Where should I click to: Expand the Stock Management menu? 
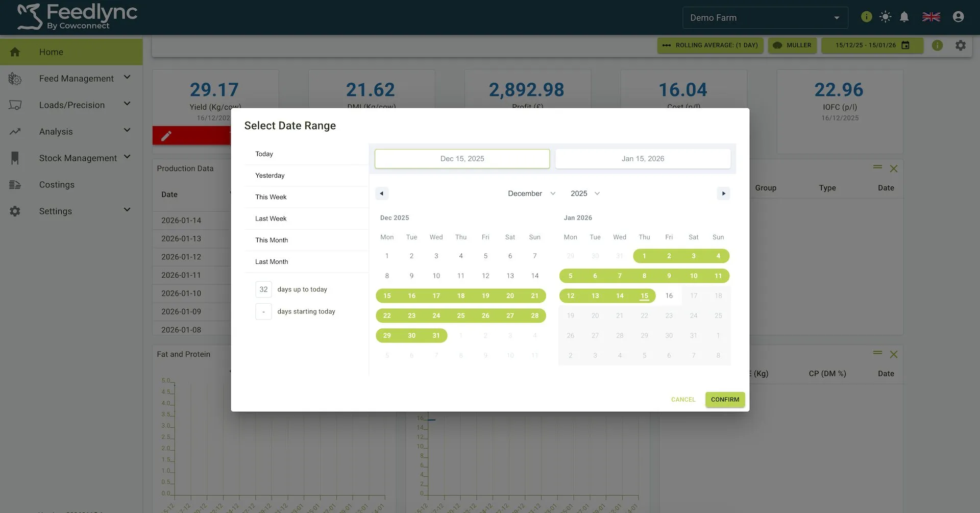click(x=127, y=157)
